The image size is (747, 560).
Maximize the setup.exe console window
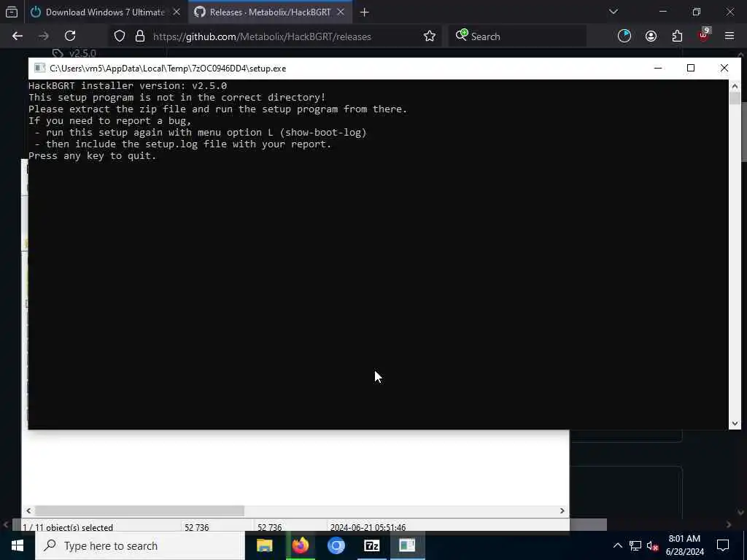(691, 68)
